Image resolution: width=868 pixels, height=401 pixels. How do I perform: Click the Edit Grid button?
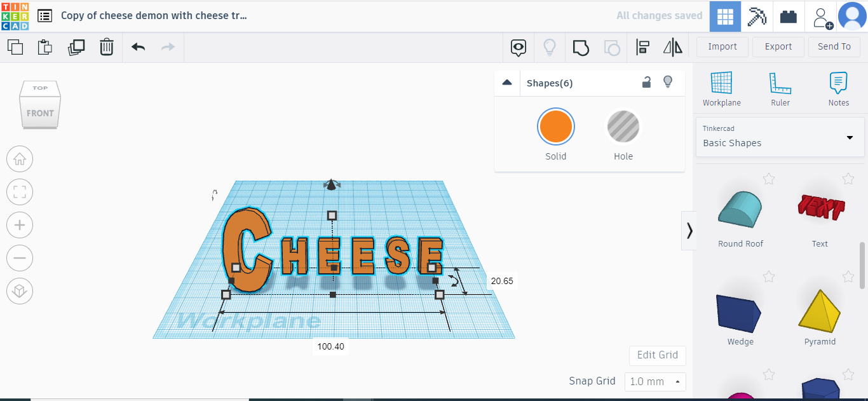pos(657,355)
